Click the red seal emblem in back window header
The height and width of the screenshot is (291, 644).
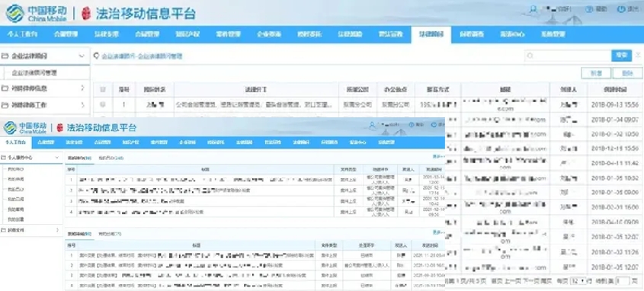coord(86,14)
